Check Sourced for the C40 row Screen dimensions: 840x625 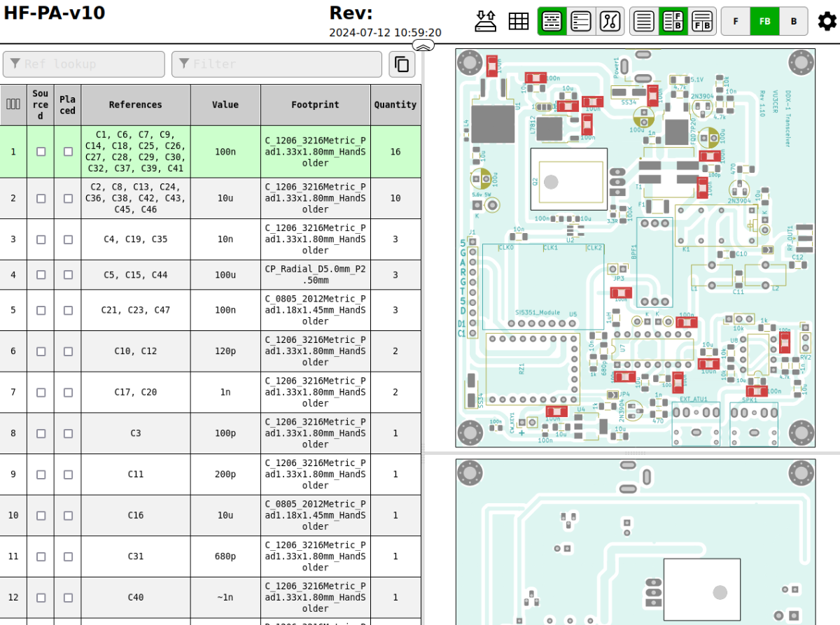(x=41, y=598)
